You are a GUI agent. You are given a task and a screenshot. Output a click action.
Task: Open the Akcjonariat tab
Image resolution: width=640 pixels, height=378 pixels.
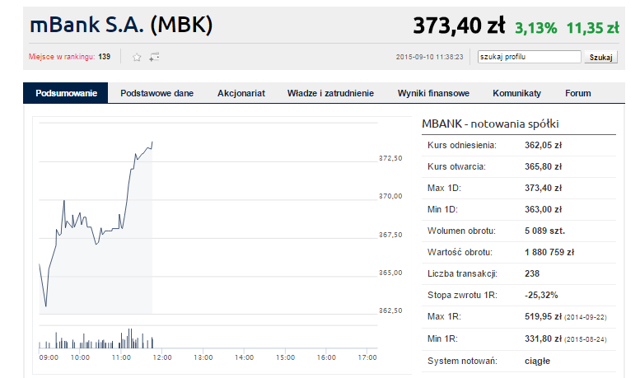(241, 93)
